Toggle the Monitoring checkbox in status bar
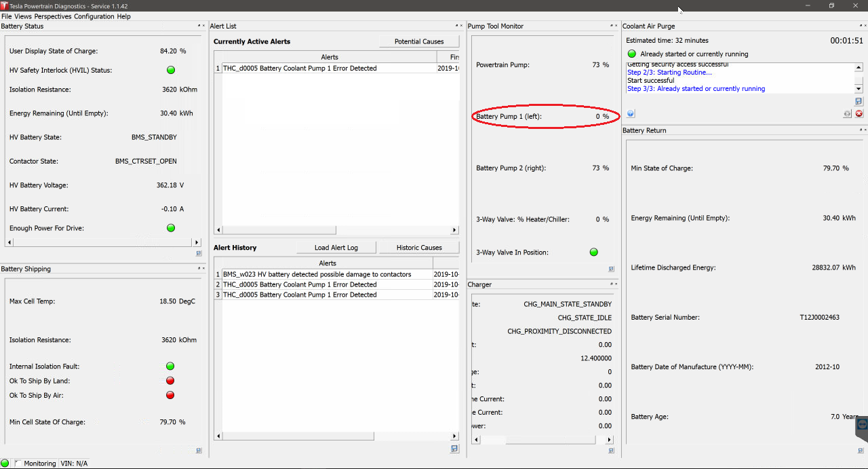This screenshot has height=469, width=868. [18, 464]
